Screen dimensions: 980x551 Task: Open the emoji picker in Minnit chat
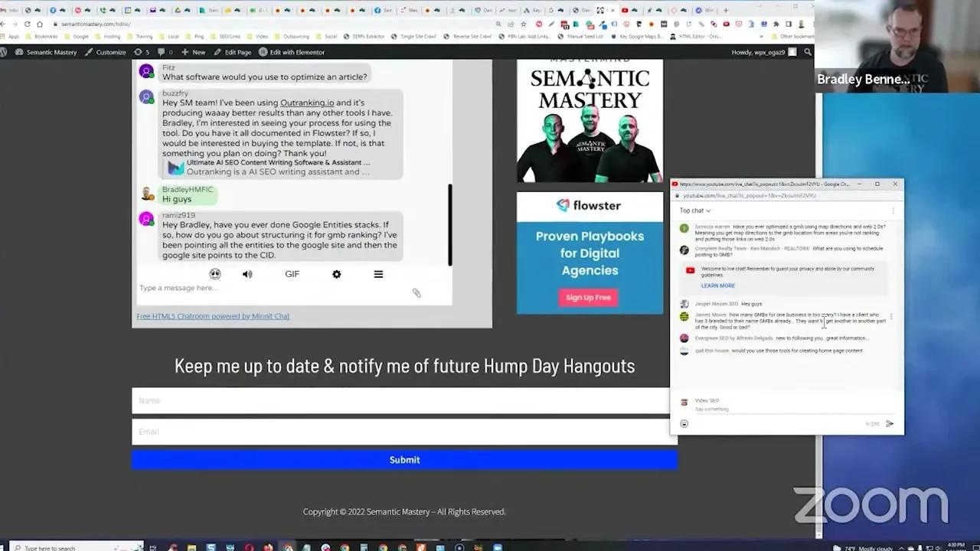coord(215,274)
